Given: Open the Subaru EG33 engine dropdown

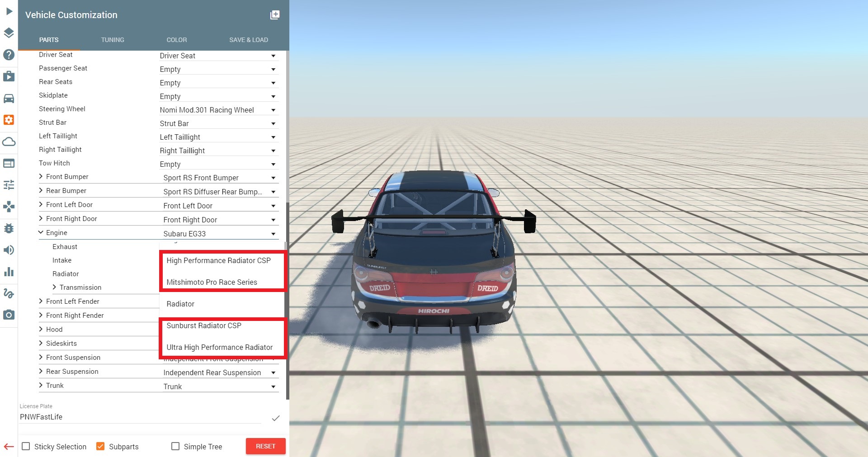Looking at the screenshot, I should coord(220,234).
